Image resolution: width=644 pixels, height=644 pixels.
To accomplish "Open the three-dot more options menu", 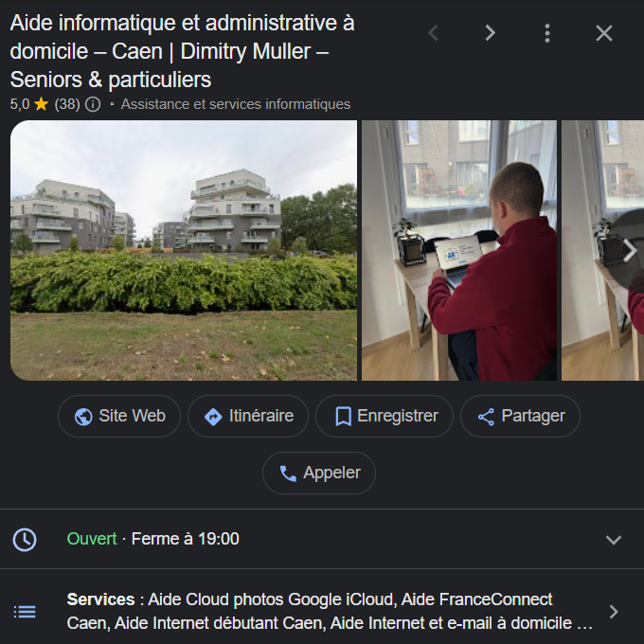I will 546,33.
